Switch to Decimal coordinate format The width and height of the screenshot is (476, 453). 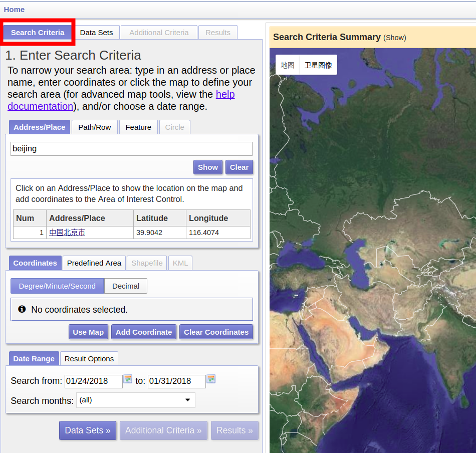[x=126, y=286]
